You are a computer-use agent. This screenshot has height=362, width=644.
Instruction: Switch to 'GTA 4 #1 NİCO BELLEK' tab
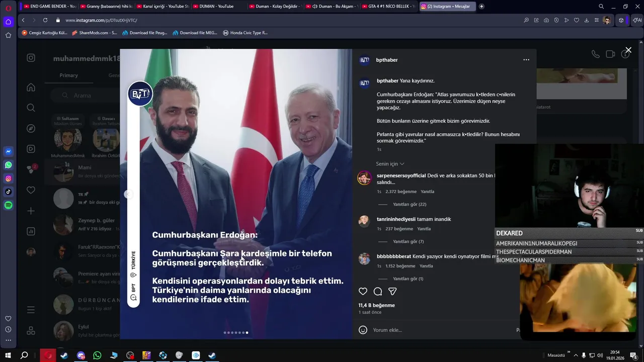point(387,7)
